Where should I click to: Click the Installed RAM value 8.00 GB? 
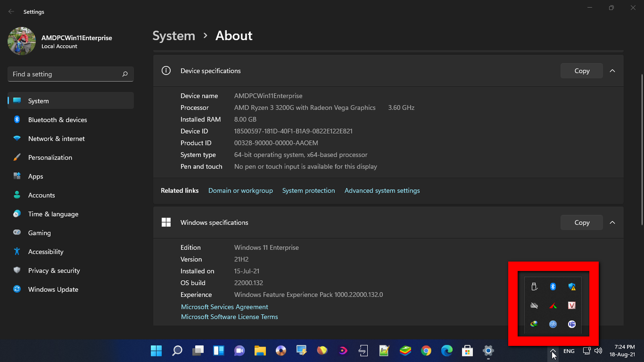[x=246, y=119]
